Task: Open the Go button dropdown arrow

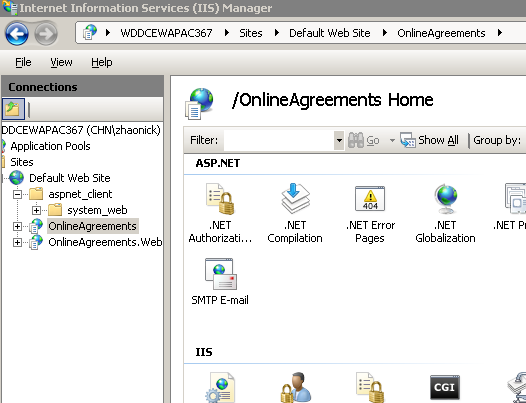Action: click(392, 140)
